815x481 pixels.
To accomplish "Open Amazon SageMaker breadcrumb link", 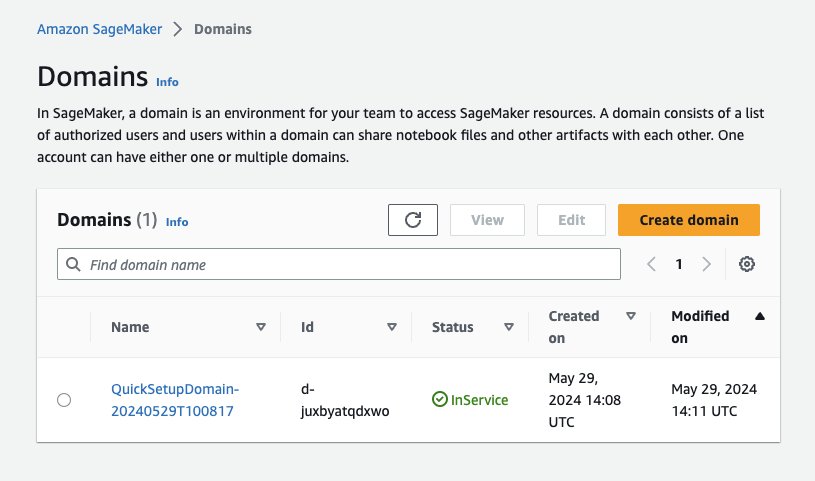I will pos(99,29).
